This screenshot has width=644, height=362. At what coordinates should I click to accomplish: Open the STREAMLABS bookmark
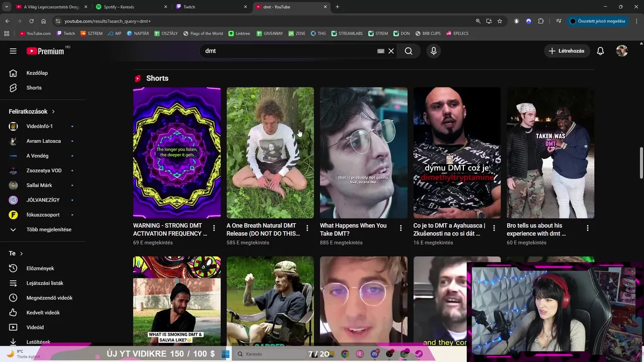click(347, 34)
